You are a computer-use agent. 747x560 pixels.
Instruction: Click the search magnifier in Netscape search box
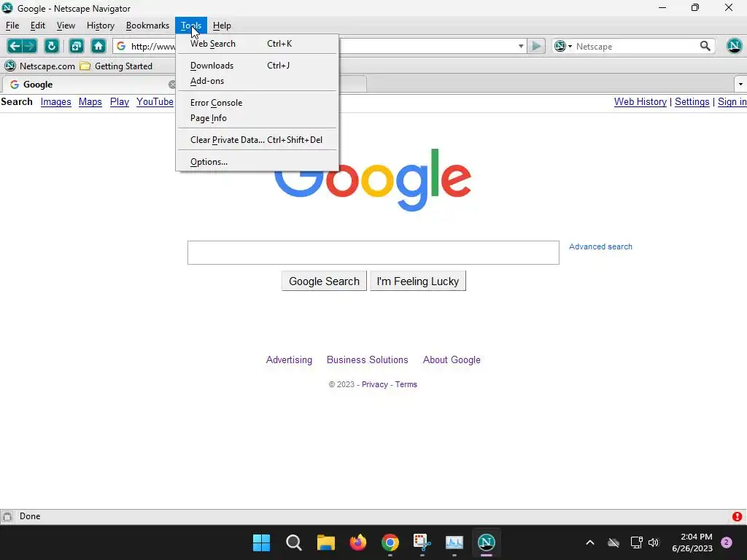click(x=705, y=46)
